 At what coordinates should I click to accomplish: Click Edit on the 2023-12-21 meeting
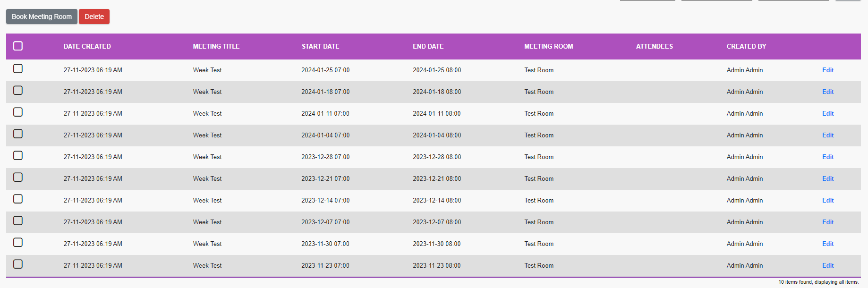coord(827,178)
